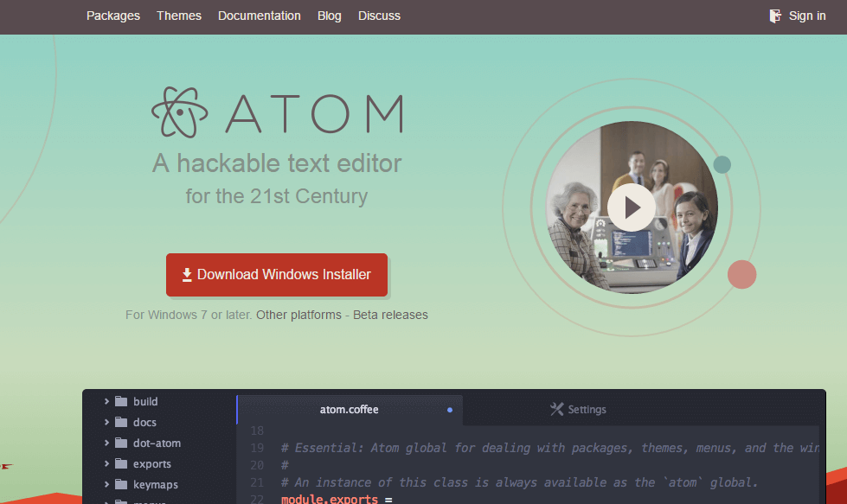Click the '# An instance of this class' comment

point(520,482)
